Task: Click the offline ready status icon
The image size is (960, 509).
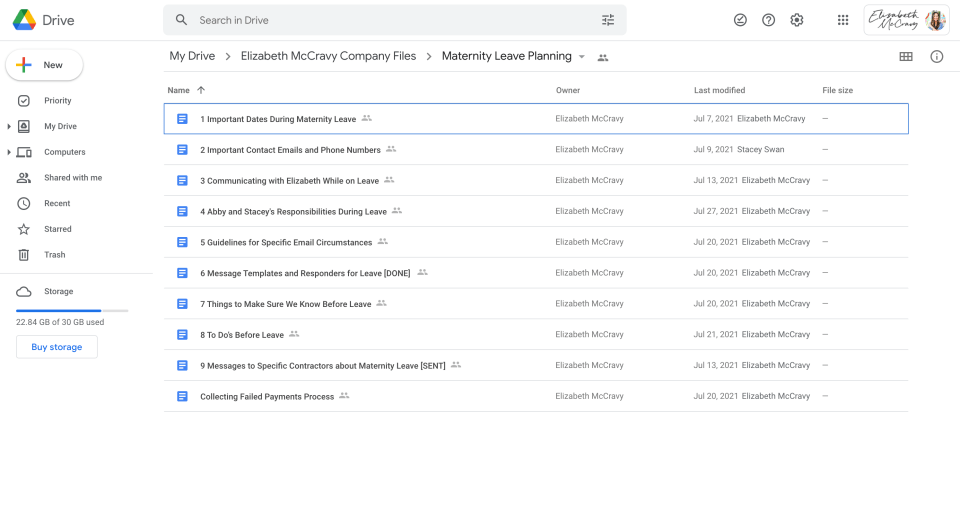Action: point(740,20)
